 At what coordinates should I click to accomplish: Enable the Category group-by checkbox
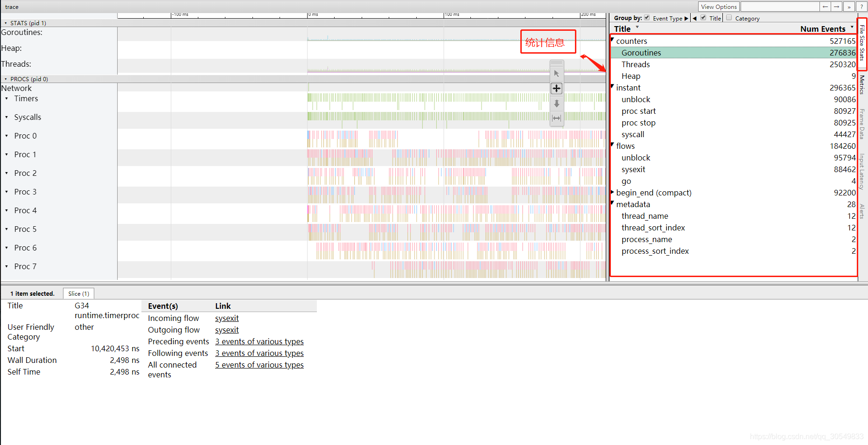(x=729, y=18)
